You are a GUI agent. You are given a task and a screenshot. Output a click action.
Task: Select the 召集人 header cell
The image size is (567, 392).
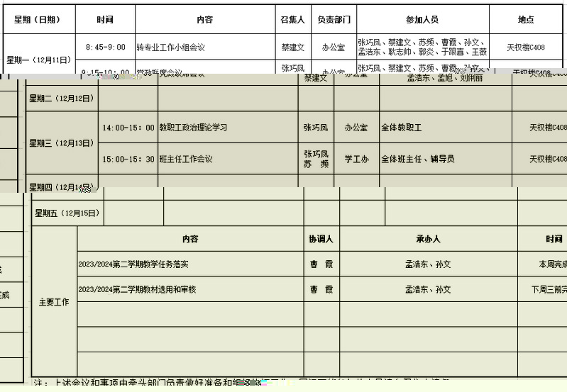pos(293,20)
